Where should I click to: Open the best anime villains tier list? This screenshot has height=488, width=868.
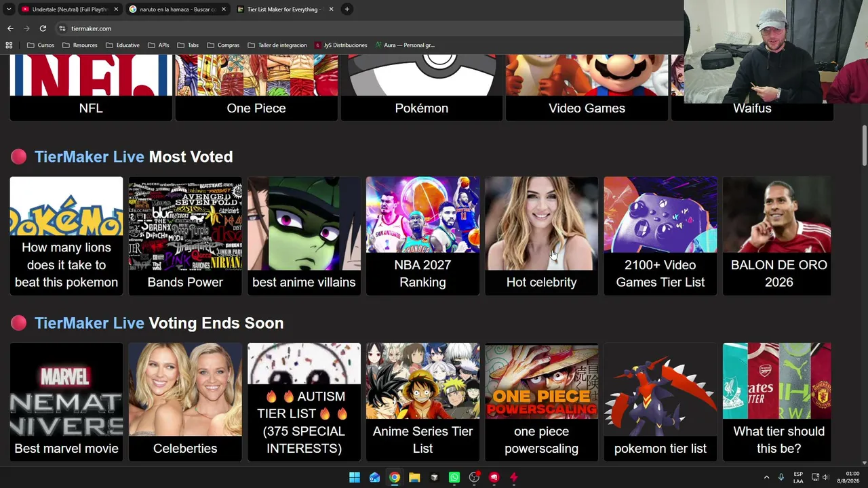304,236
